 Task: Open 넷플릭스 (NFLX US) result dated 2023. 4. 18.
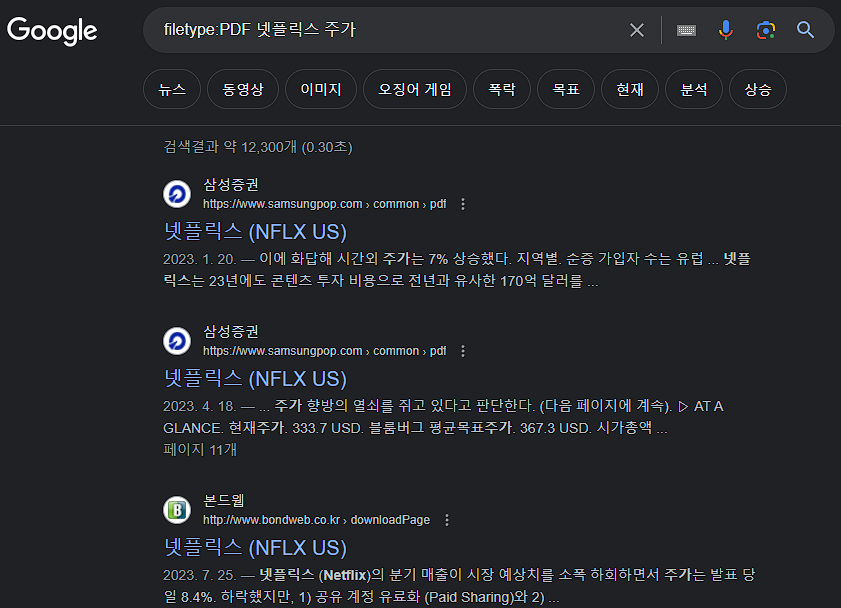pos(255,379)
